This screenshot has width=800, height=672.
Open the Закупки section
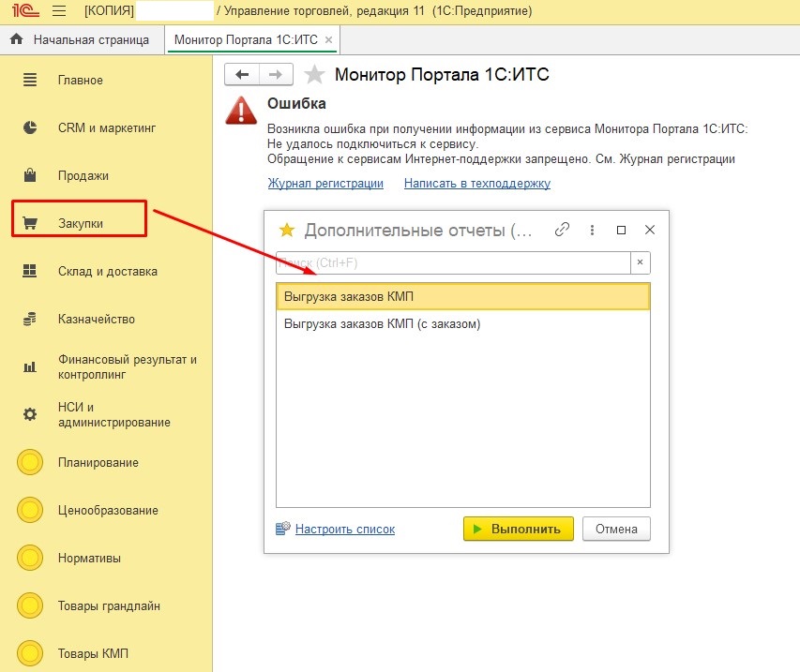pyautogui.click(x=80, y=223)
